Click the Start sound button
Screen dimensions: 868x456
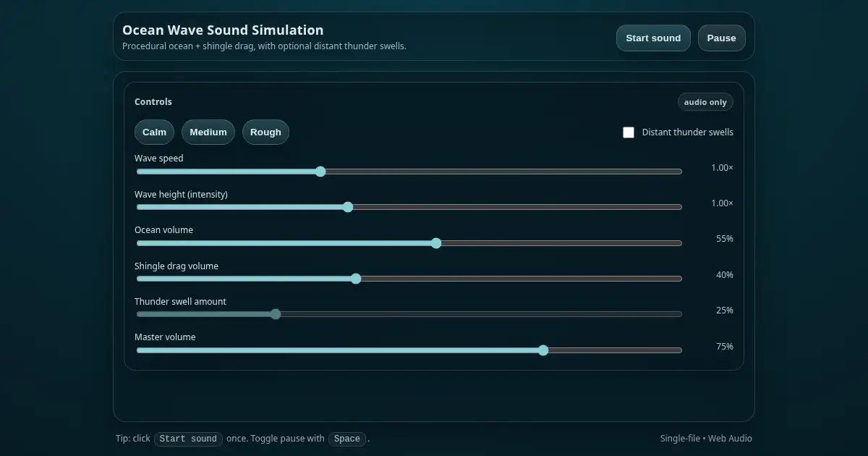[x=653, y=38]
